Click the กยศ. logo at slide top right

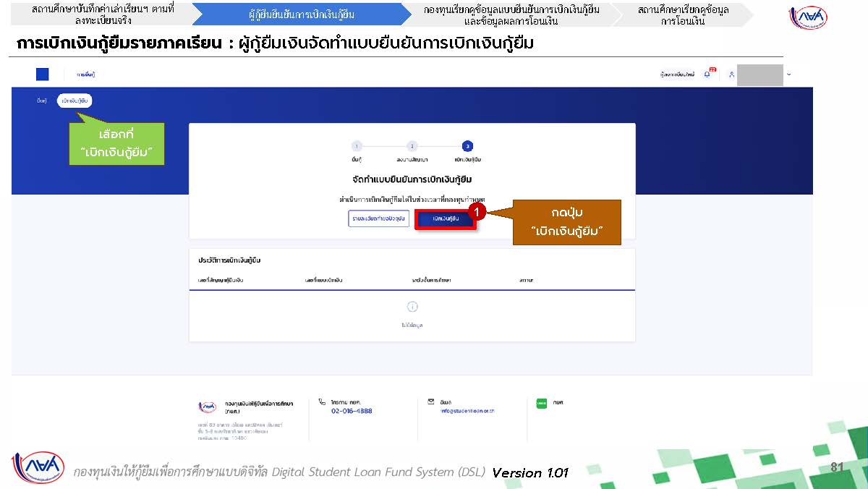coord(809,18)
